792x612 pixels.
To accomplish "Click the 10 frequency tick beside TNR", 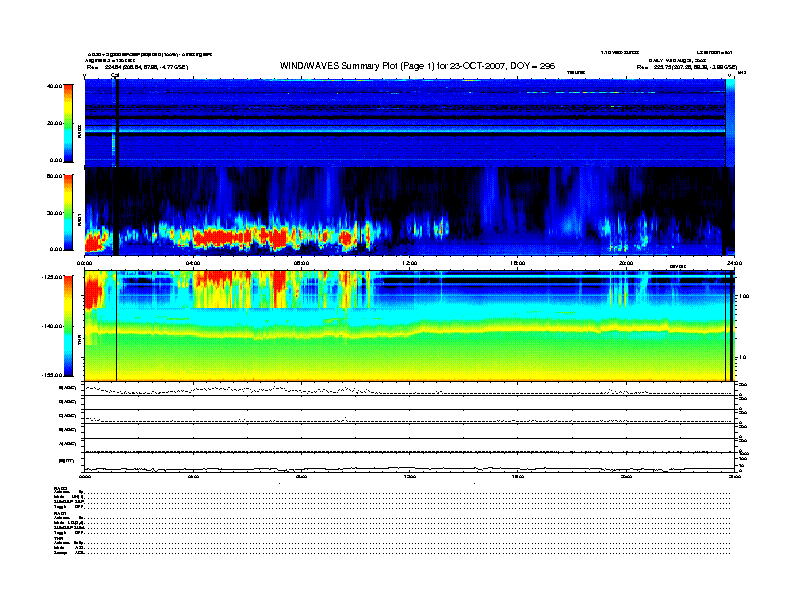I will 742,357.
